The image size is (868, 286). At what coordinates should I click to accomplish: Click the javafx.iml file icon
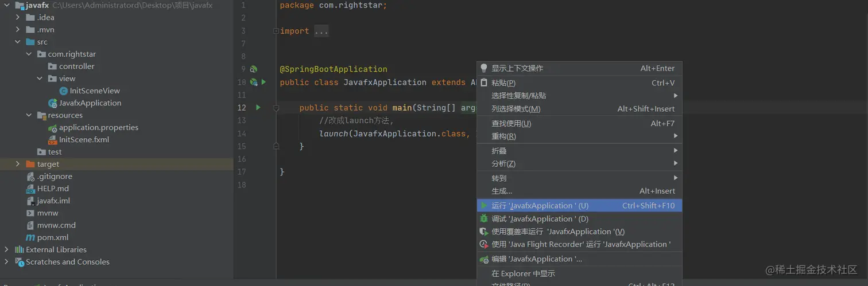click(x=30, y=201)
